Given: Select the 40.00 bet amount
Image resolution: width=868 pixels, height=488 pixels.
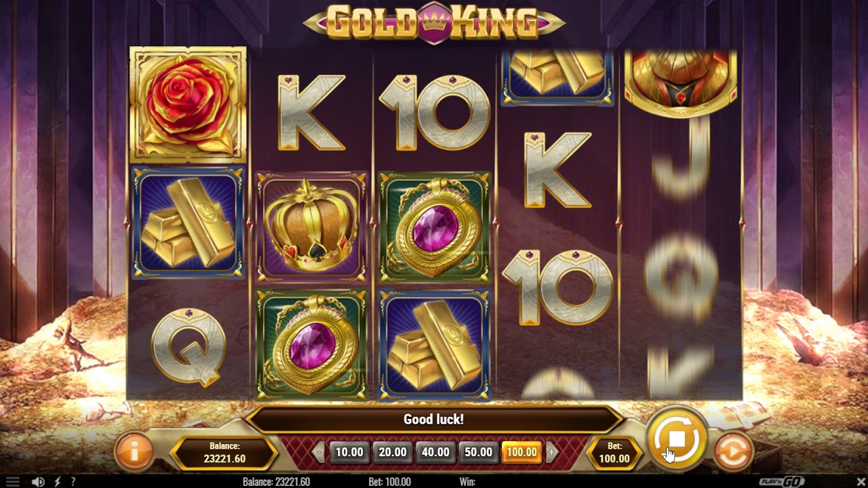Looking at the screenshot, I should (x=435, y=452).
